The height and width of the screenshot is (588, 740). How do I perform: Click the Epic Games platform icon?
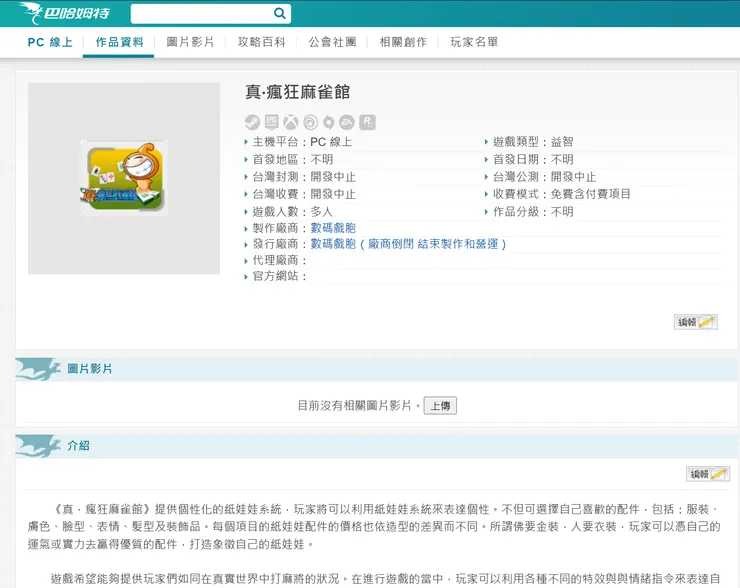271,122
